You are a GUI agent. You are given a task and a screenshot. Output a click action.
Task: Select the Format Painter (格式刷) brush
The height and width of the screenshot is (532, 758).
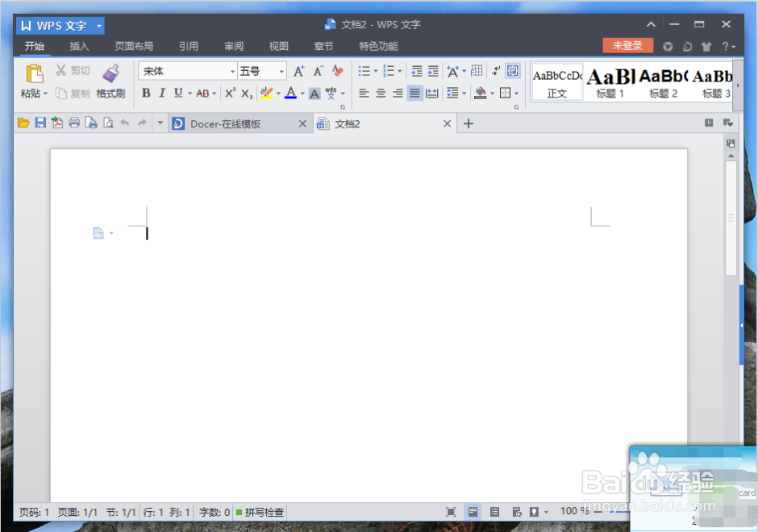click(x=110, y=73)
